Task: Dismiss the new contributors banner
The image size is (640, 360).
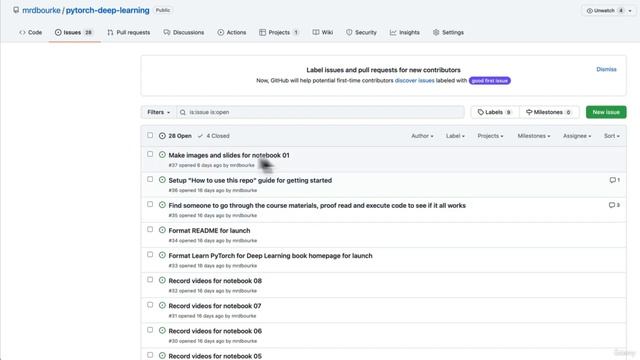Action: pyautogui.click(x=606, y=69)
